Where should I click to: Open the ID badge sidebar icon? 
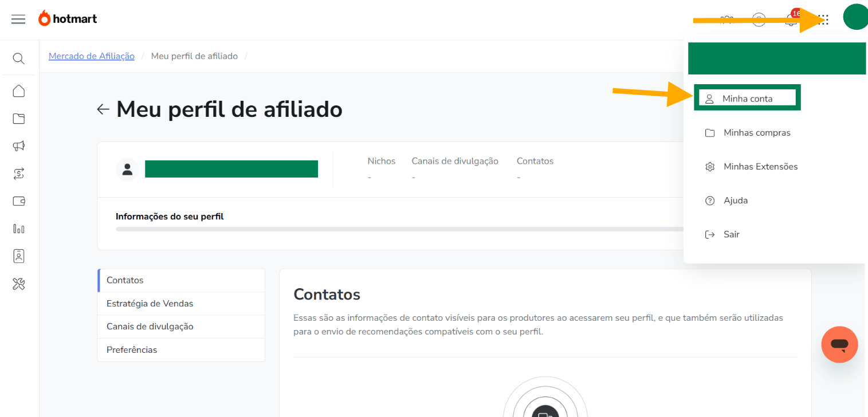pyautogui.click(x=19, y=256)
